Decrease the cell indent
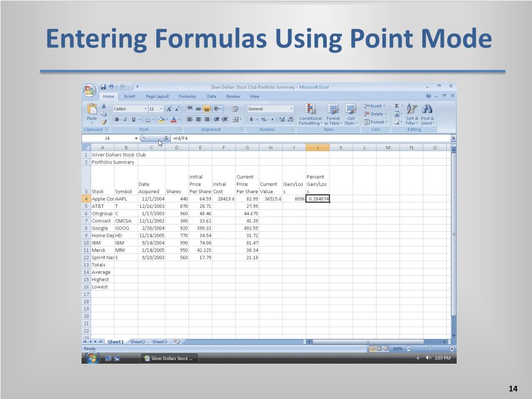 click(x=216, y=119)
